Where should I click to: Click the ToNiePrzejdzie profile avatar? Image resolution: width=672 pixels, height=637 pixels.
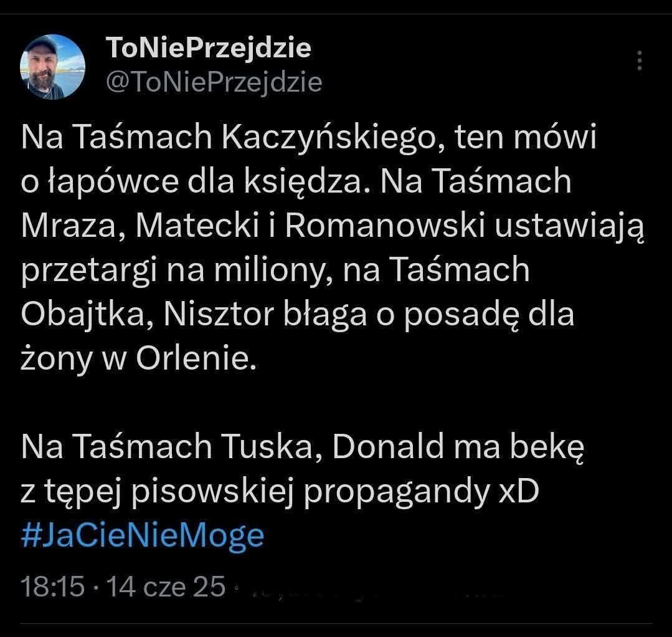pyautogui.click(x=52, y=67)
